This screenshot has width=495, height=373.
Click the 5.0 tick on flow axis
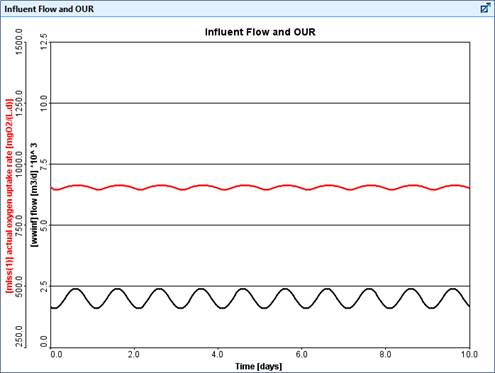click(44, 225)
